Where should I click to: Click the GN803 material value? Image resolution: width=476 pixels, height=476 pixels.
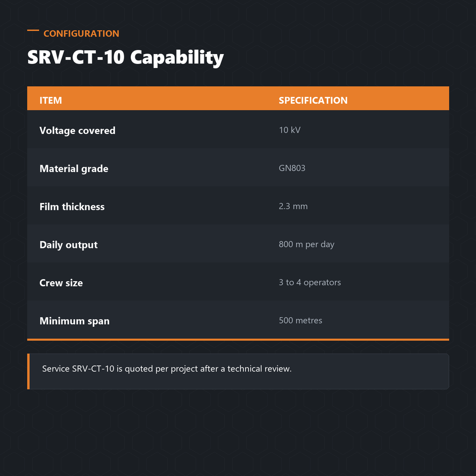292,168
